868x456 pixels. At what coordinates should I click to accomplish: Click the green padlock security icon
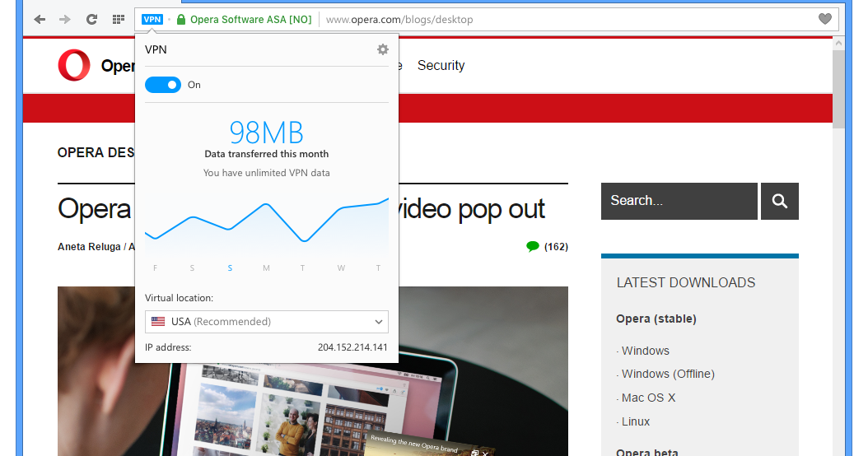click(181, 20)
